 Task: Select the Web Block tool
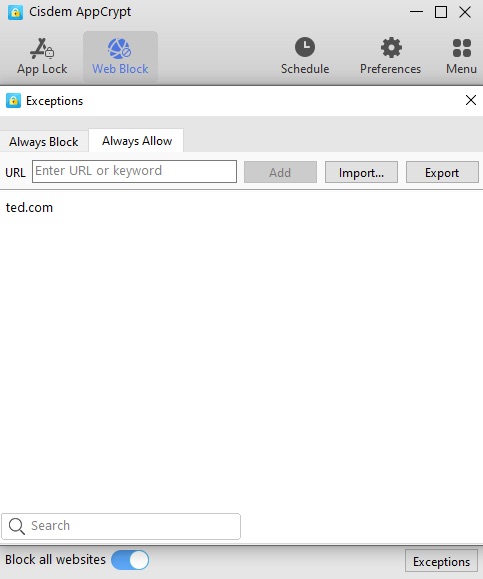120,56
